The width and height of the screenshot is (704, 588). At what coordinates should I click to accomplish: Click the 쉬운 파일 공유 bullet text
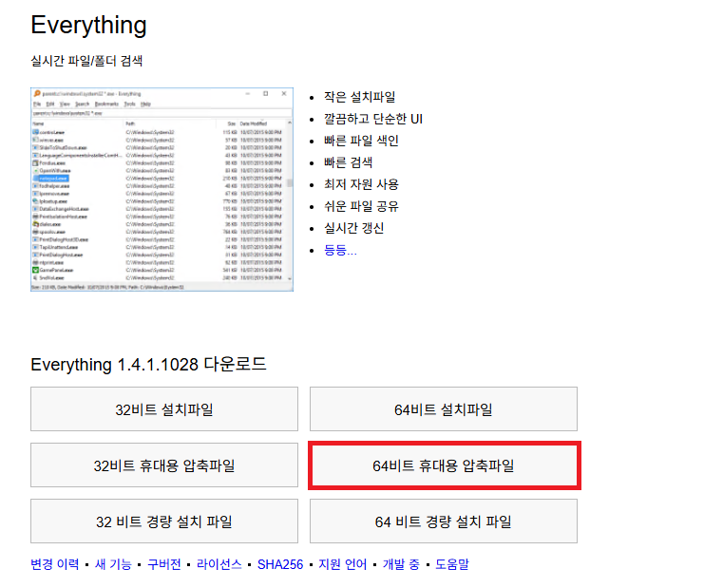click(361, 206)
